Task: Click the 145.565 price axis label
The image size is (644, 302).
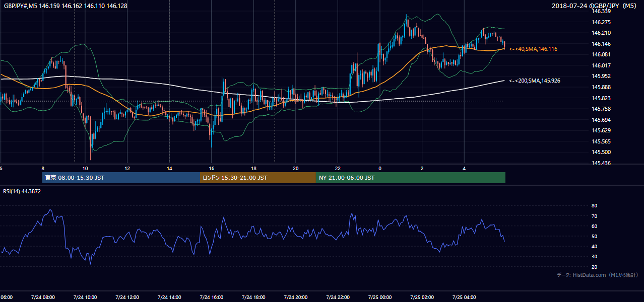Action: [x=601, y=141]
